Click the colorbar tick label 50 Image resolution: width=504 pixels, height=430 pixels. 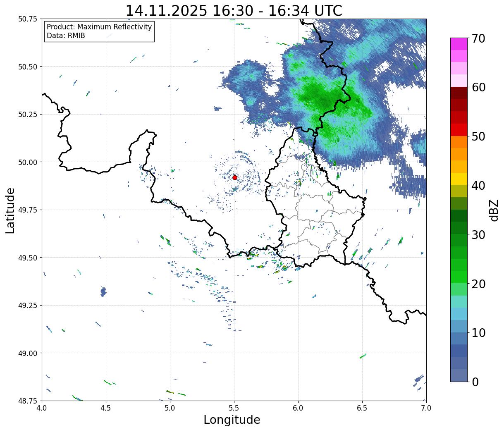click(478, 136)
